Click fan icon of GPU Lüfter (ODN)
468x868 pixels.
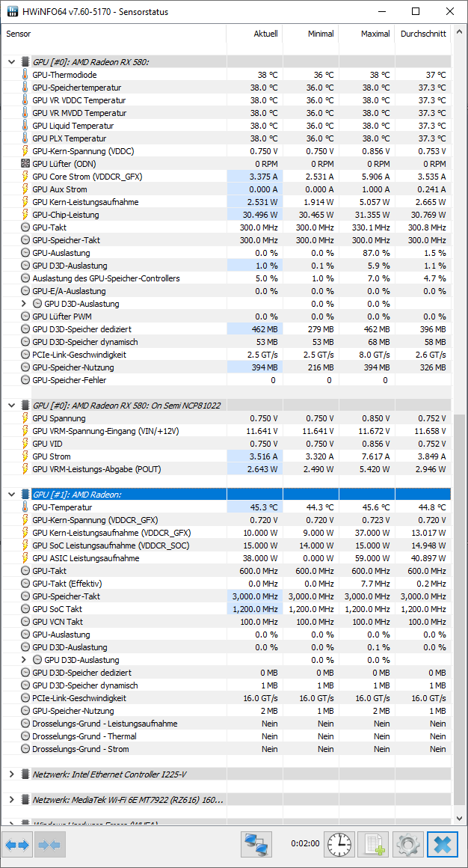25,164
